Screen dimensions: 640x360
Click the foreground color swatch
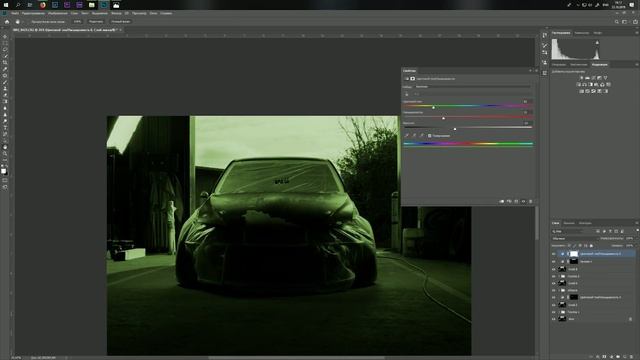pos(3,171)
